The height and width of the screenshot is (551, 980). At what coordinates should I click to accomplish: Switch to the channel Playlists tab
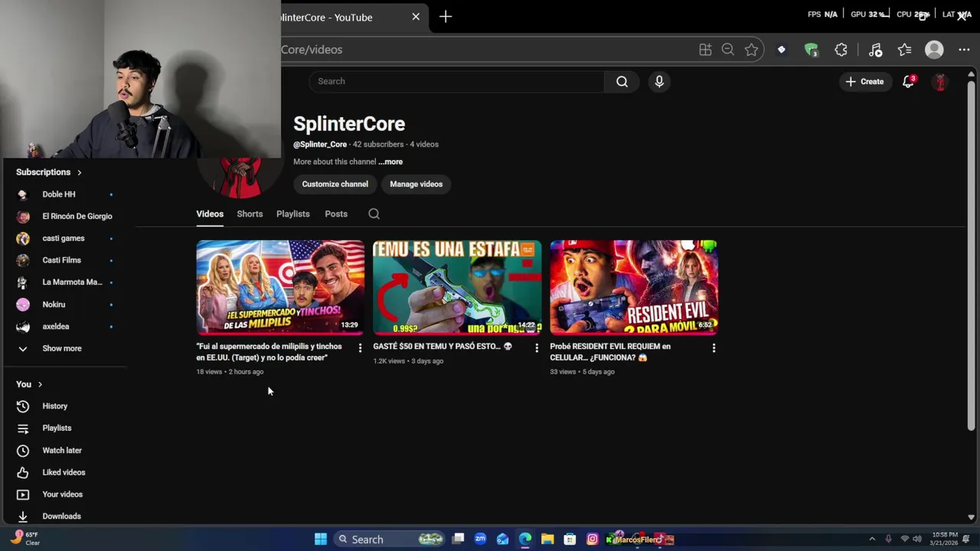click(x=293, y=214)
